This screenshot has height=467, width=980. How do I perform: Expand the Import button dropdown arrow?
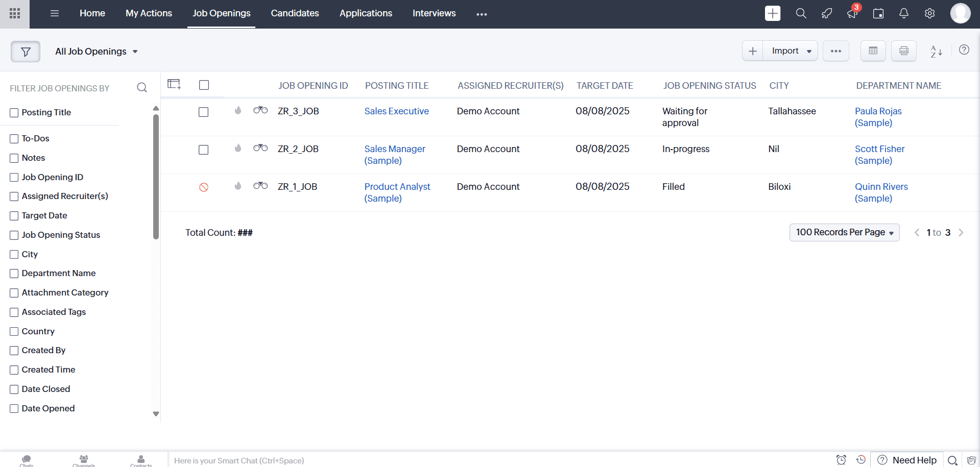click(x=808, y=51)
